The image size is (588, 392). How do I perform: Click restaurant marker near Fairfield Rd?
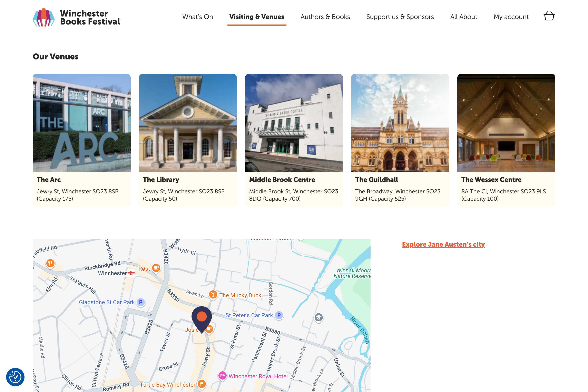pos(50,263)
